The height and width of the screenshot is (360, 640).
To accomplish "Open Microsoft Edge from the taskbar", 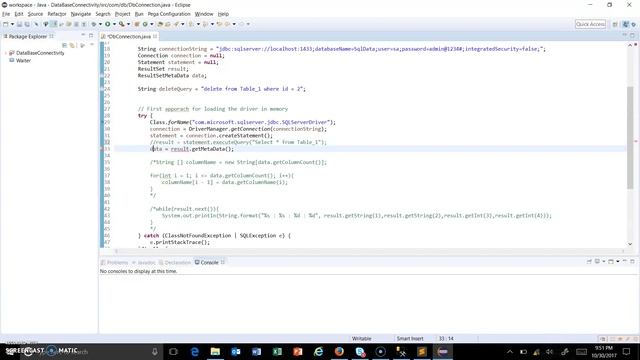I will click(195, 351).
